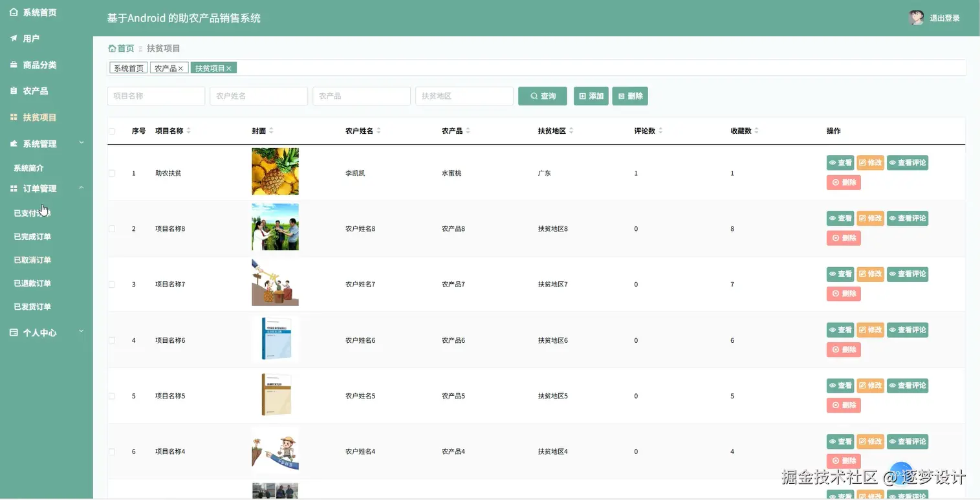Focus the 农产品 search field

click(x=362, y=96)
